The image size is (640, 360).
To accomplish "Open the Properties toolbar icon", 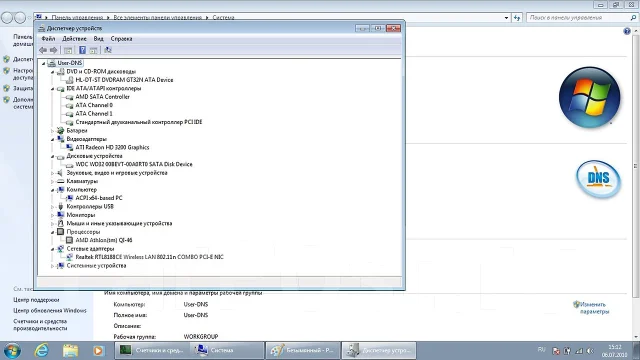I will [93, 50].
